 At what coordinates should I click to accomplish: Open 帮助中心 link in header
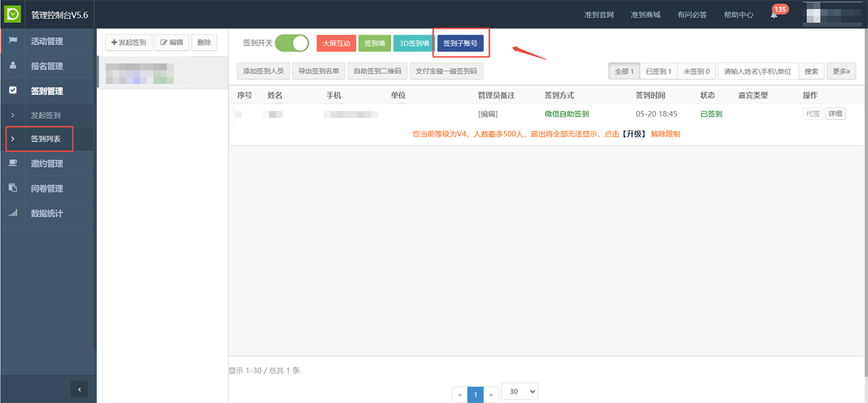coord(738,15)
